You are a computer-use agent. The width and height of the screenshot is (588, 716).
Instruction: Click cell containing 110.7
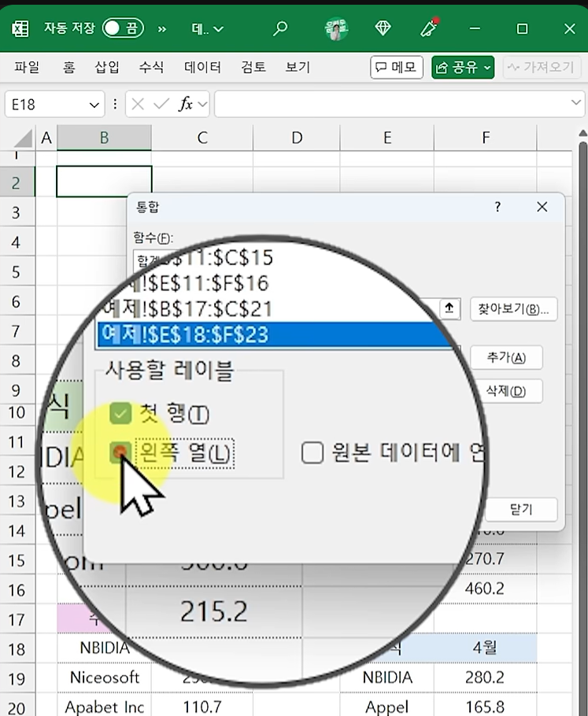(202, 707)
